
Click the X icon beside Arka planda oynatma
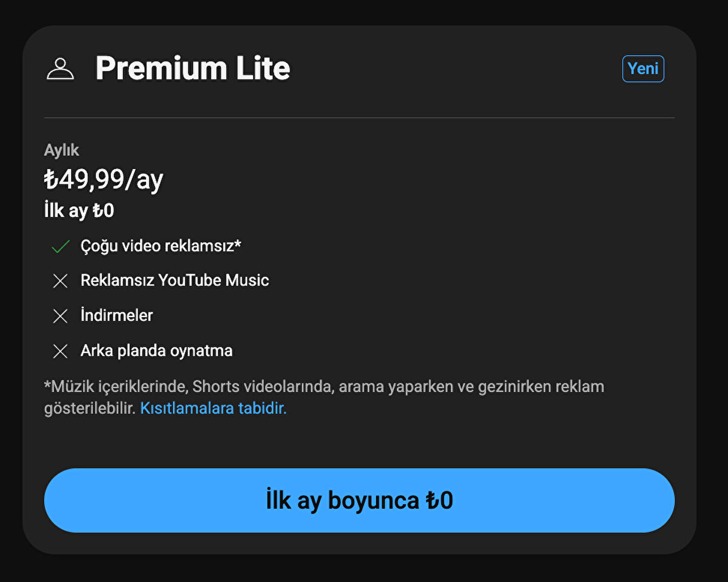(60, 351)
